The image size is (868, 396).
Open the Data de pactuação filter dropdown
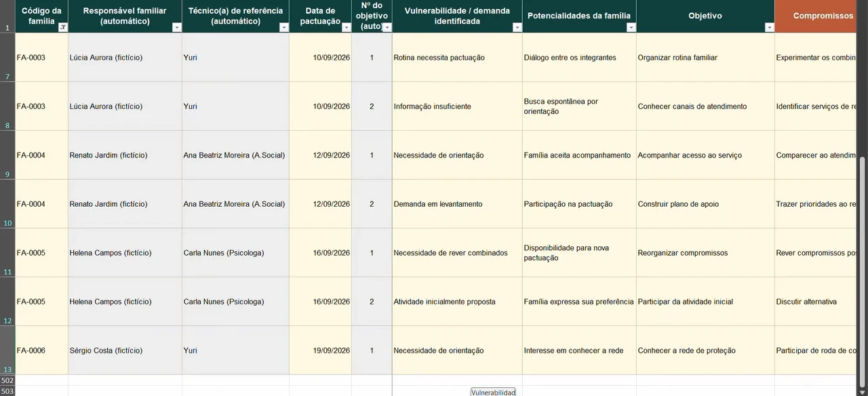point(347,28)
